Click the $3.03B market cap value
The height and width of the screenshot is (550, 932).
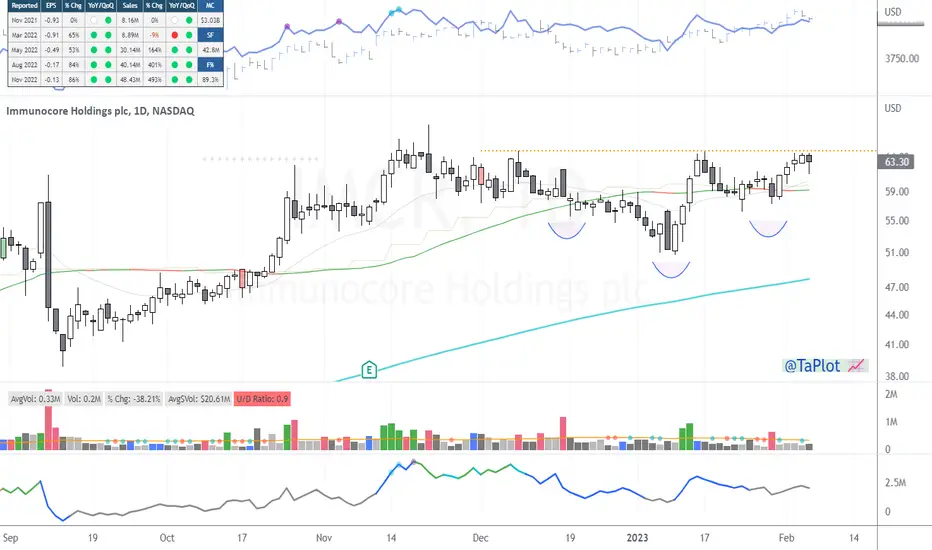click(210, 20)
